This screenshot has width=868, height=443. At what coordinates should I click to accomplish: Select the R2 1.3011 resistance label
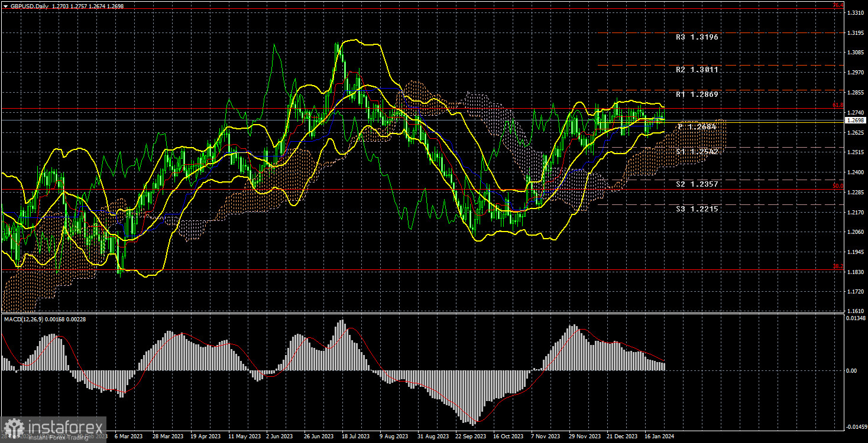pyautogui.click(x=698, y=70)
